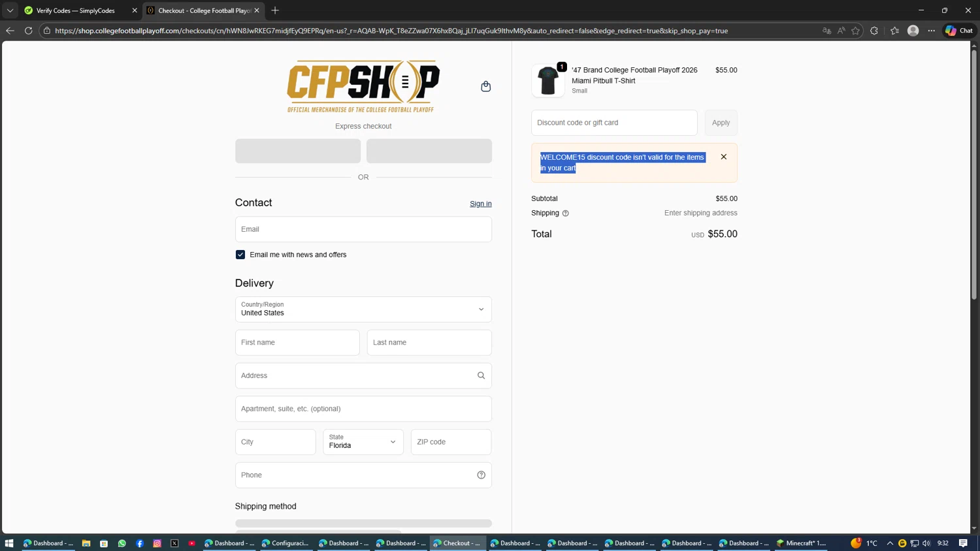Click the address search magnifier icon
Image resolution: width=980 pixels, height=551 pixels.
click(x=481, y=375)
